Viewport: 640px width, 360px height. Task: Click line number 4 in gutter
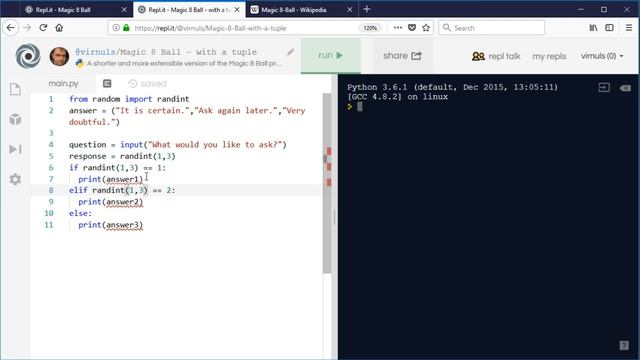pyautogui.click(x=51, y=144)
